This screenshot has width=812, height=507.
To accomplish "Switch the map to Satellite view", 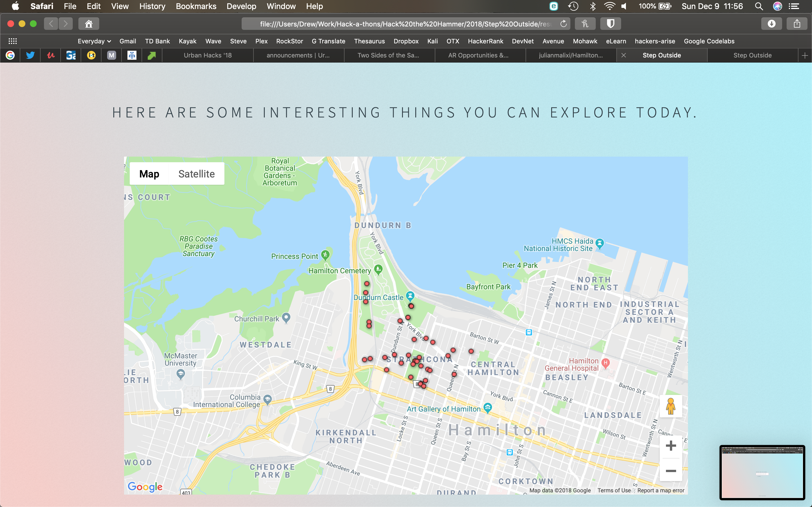I will point(196,174).
